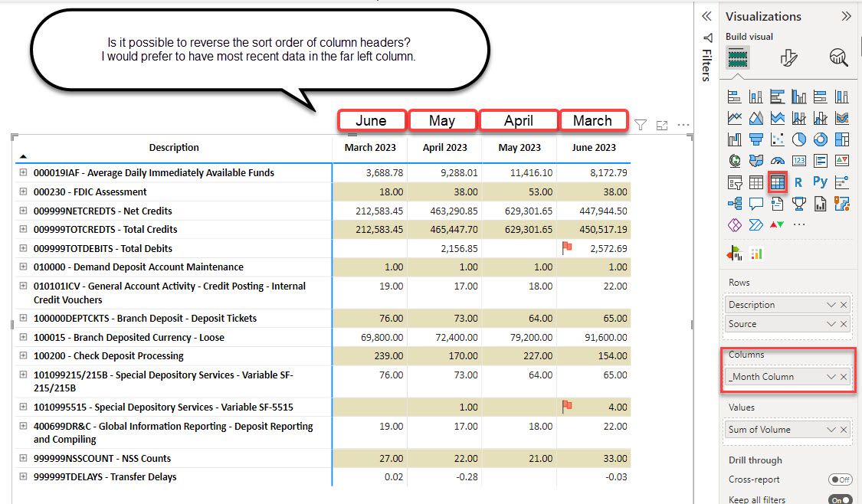Toggle Cross-report drill through switch
Image resolution: width=862 pixels, height=504 pixels.
click(x=840, y=479)
